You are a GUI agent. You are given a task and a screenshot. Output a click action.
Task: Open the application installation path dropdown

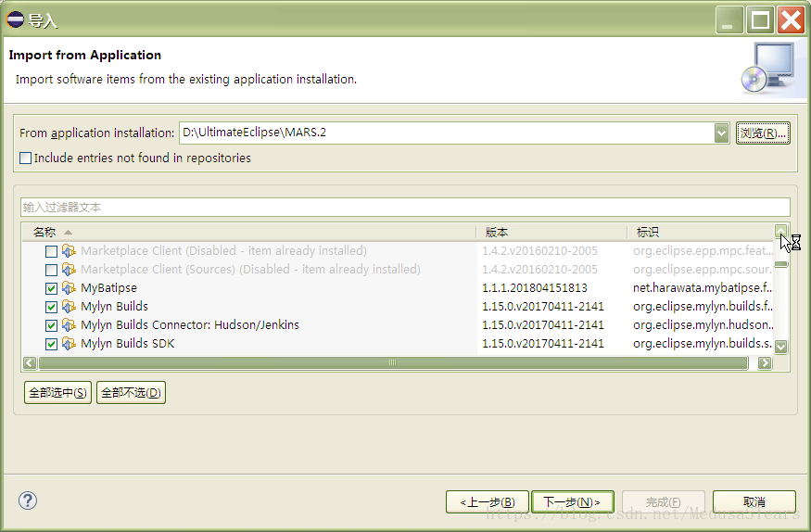point(721,133)
